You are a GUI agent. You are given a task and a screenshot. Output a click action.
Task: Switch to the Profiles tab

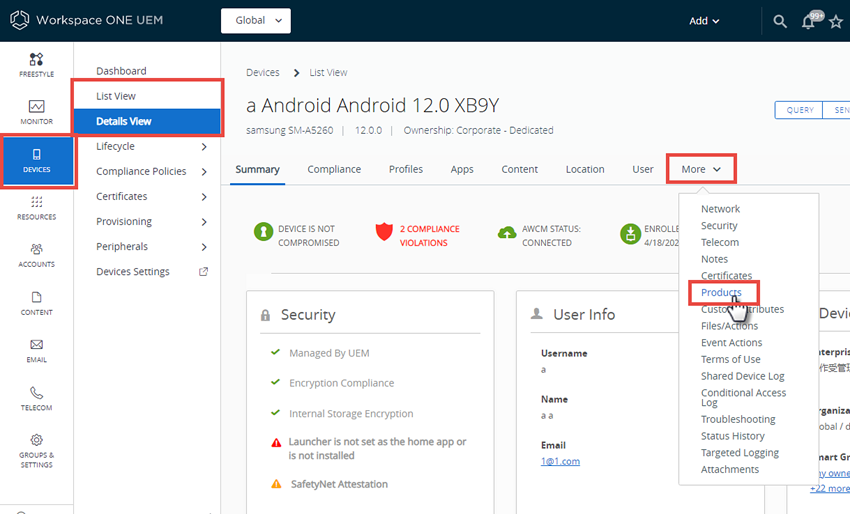pos(405,169)
